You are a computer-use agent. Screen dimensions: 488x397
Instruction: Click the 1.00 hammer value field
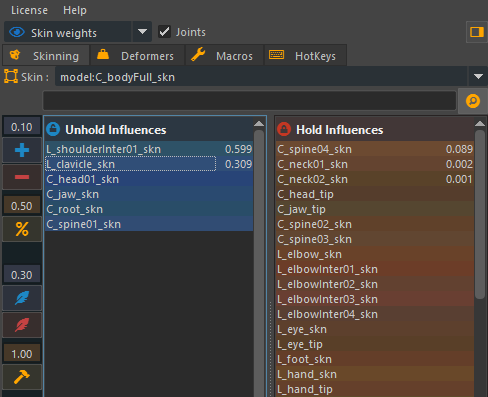coord(22,354)
